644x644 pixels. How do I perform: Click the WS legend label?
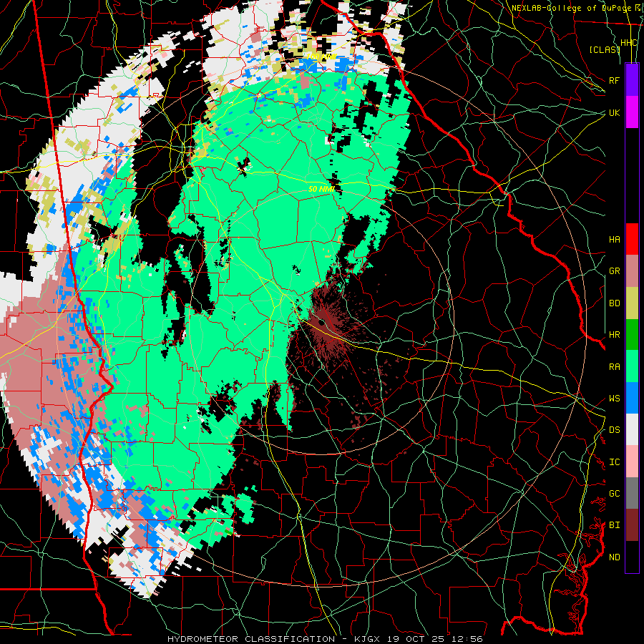(615, 399)
